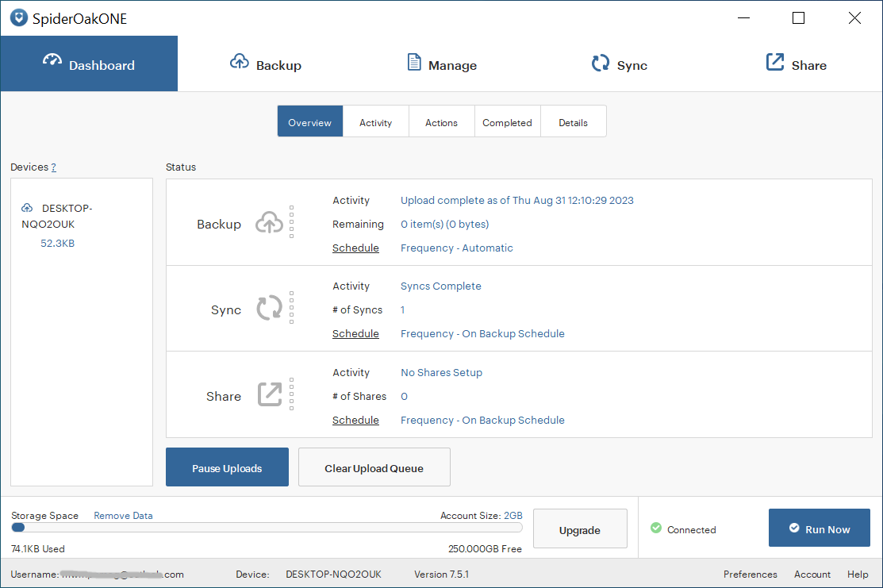This screenshot has height=588, width=883.
Task: Click the cloud icon beside DESKTop-NQO2OUK device
Action: (x=28, y=206)
